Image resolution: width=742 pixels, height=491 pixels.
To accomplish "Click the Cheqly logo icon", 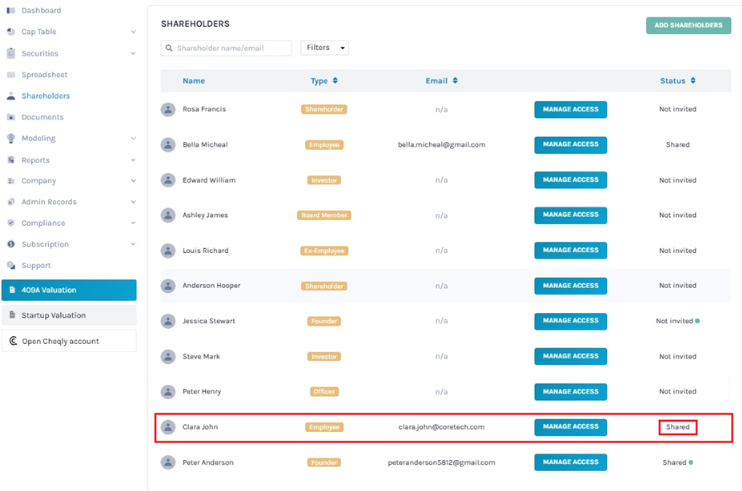I will click(13, 341).
